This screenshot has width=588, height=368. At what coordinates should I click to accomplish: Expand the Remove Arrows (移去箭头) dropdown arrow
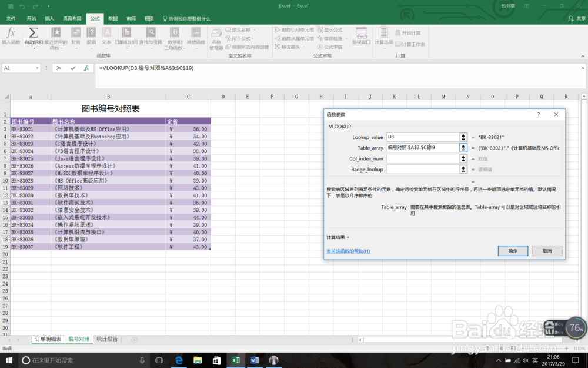[x=305, y=47]
